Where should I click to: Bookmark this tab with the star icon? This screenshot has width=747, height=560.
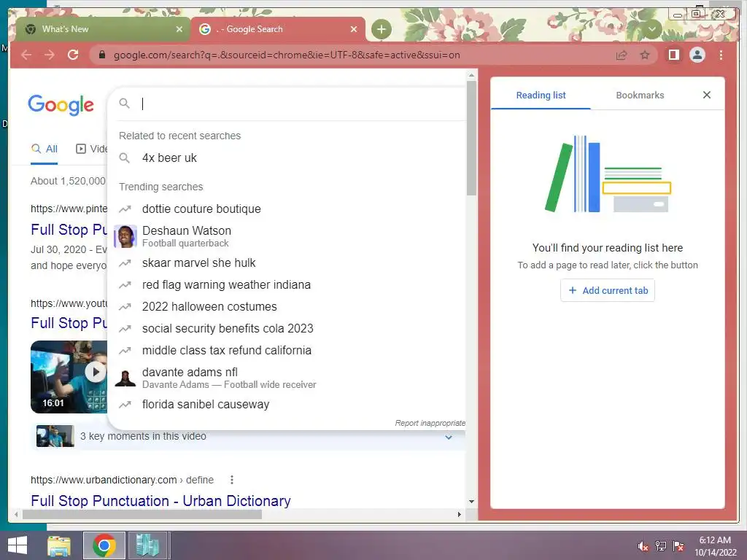(x=645, y=55)
